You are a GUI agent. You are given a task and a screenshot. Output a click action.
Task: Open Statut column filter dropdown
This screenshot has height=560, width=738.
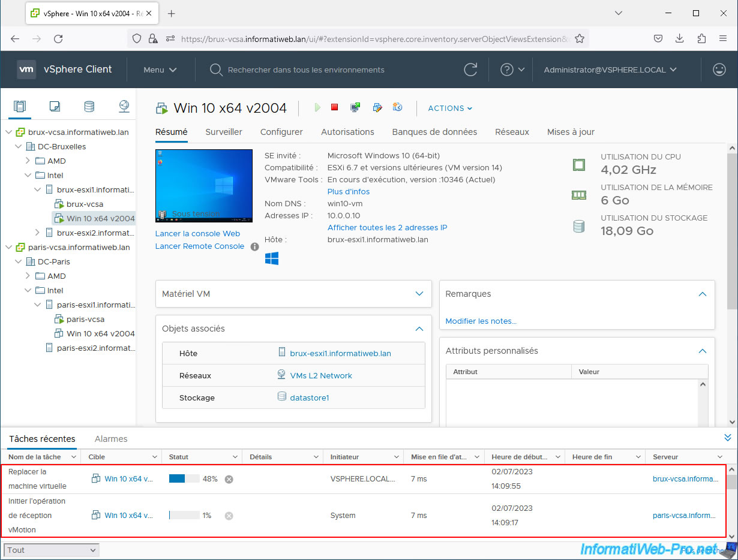click(x=236, y=457)
